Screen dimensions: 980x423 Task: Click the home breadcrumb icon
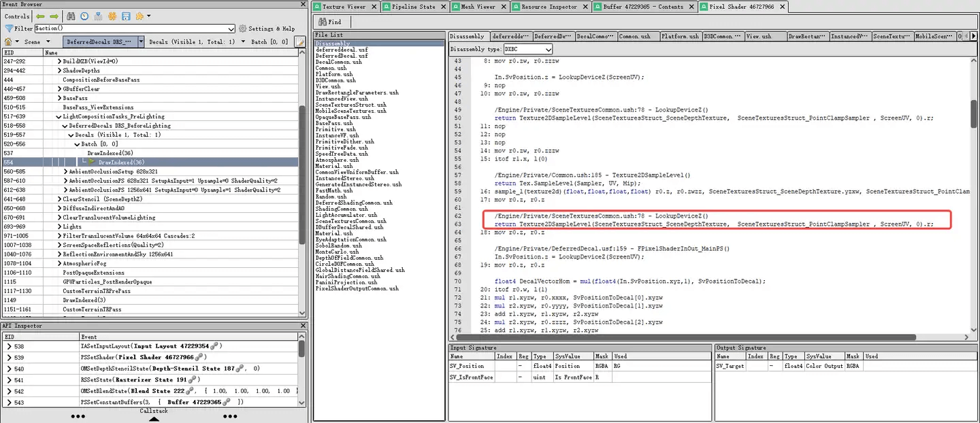[x=7, y=41]
